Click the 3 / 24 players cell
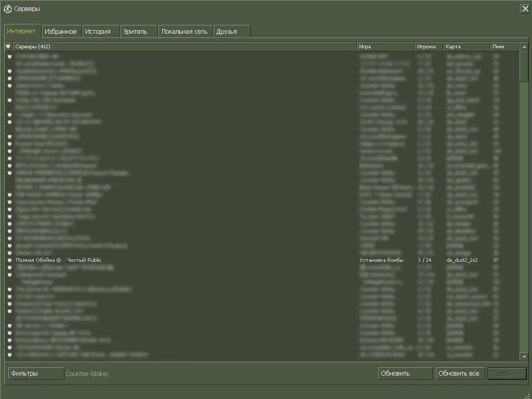 pos(424,260)
